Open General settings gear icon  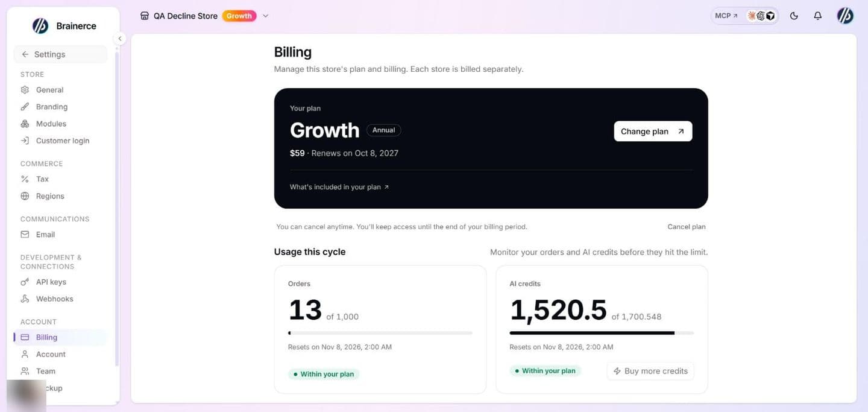(25, 90)
